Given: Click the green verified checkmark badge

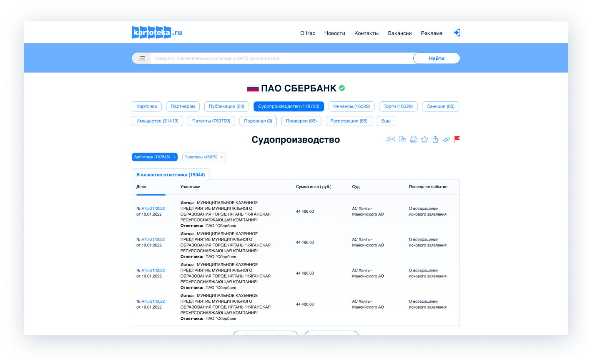Looking at the screenshot, I should (342, 88).
